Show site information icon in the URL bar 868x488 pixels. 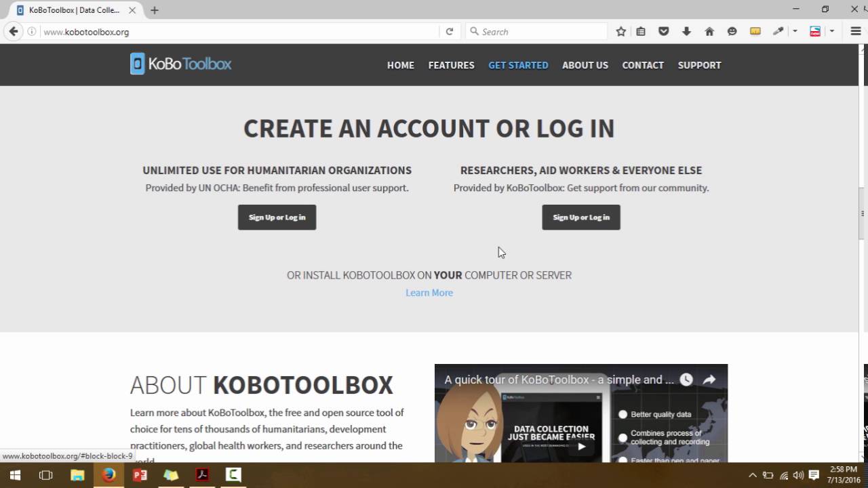point(32,31)
